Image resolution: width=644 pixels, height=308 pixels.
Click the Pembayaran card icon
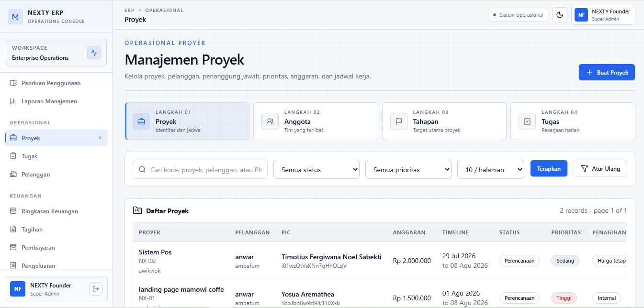pos(13,248)
